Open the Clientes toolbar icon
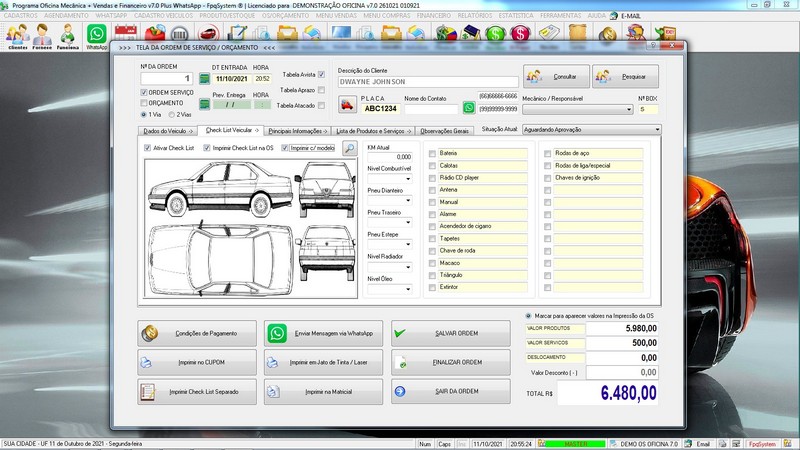This screenshot has width=800, height=450. pyautogui.click(x=16, y=35)
